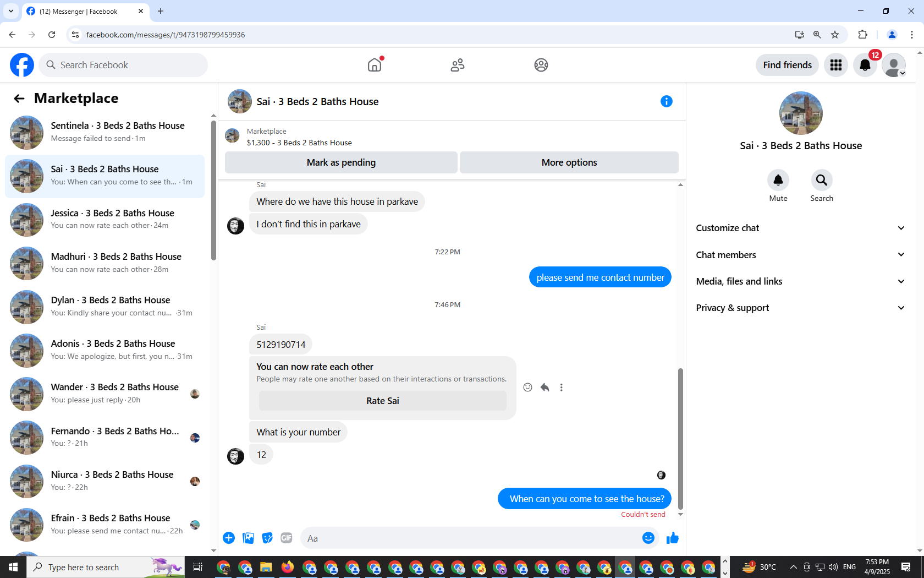This screenshot has height=578, width=924.
Task: Click the Aa message input field
Action: (x=471, y=538)
